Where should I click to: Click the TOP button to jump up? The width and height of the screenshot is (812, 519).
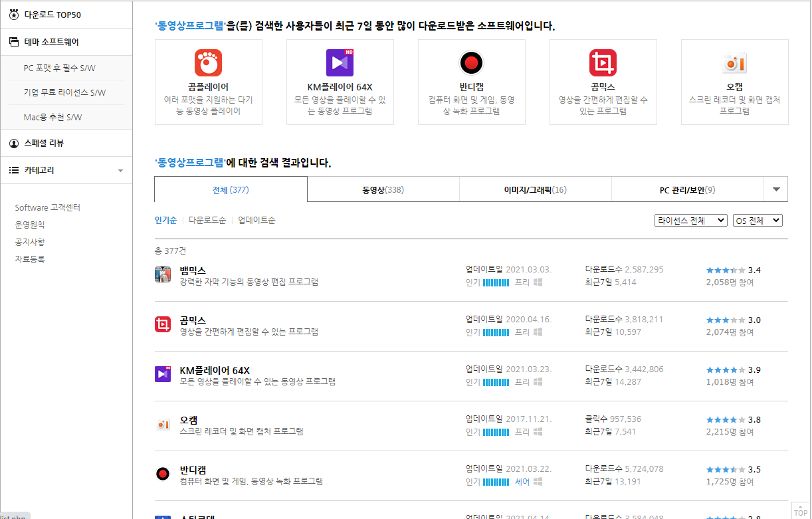click(x=801, y=510)
